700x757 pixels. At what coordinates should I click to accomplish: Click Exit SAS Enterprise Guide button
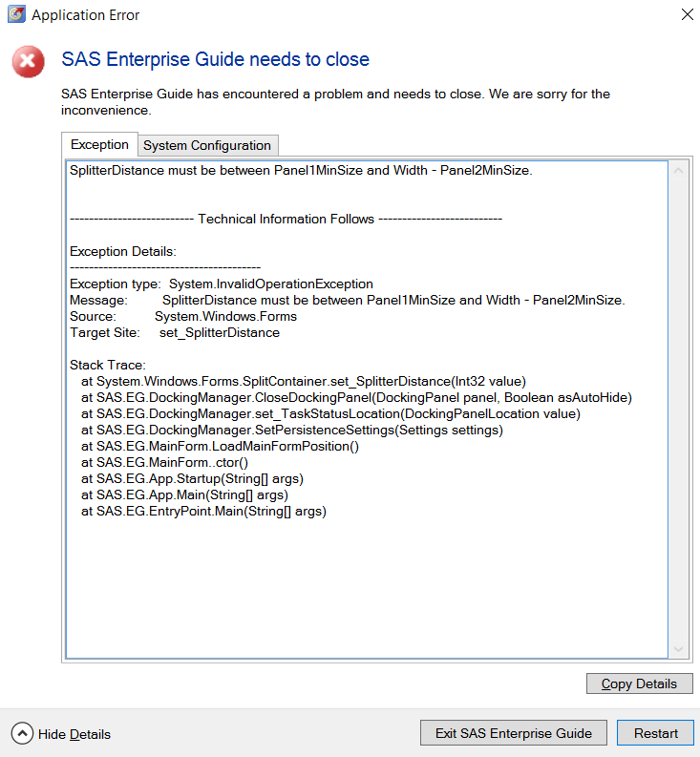(514, 733)
